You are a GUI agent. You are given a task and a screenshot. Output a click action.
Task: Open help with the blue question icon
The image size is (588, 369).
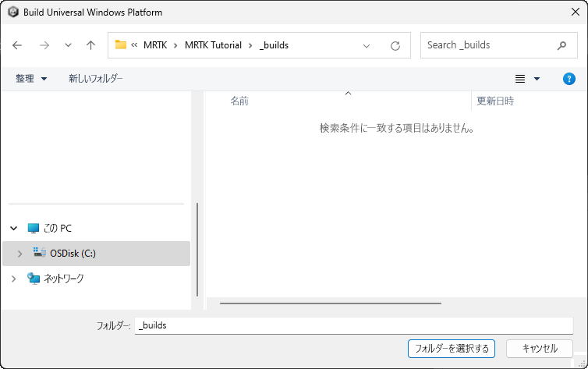(569, 79)
